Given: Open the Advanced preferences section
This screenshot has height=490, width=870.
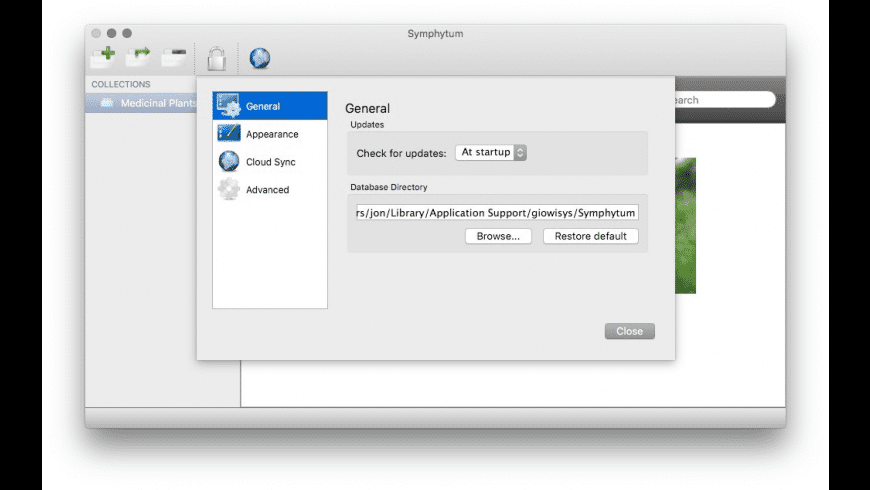Looking at the screenshot, I should pyautogui.click(x=270, y=189).
